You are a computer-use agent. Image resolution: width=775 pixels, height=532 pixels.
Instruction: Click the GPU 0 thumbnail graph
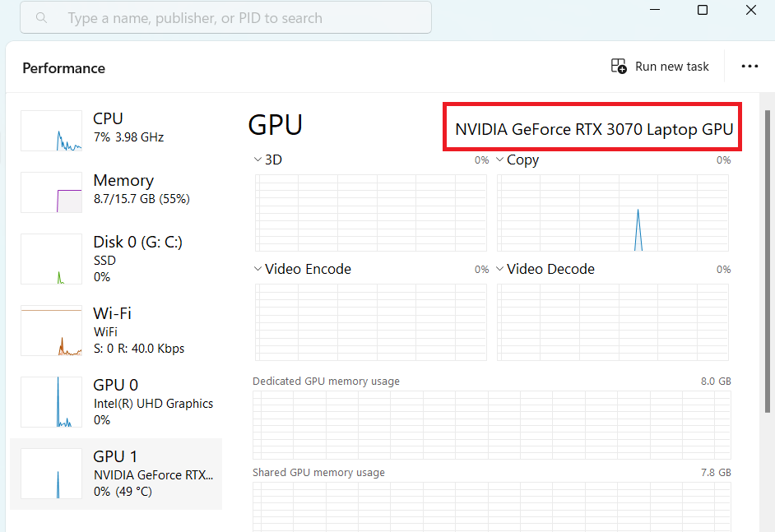tap(51, 402)
